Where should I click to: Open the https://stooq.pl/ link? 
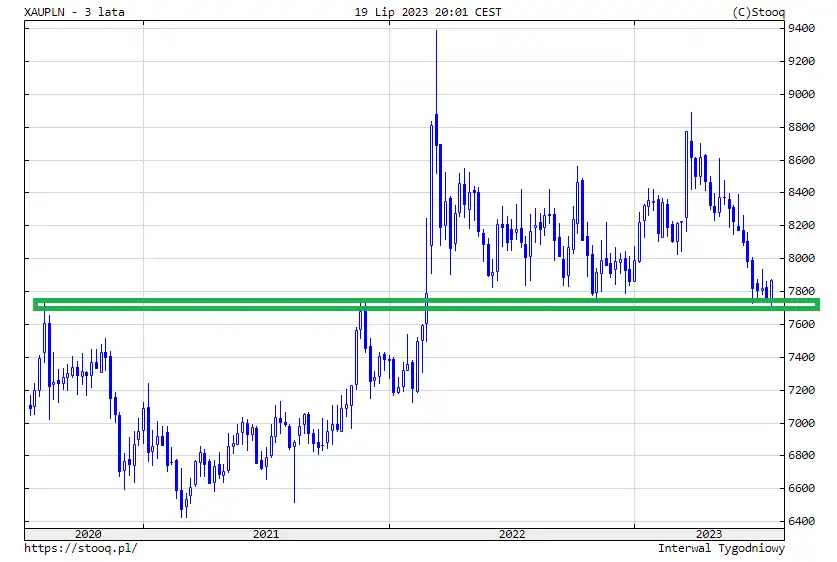click(81, 548)
